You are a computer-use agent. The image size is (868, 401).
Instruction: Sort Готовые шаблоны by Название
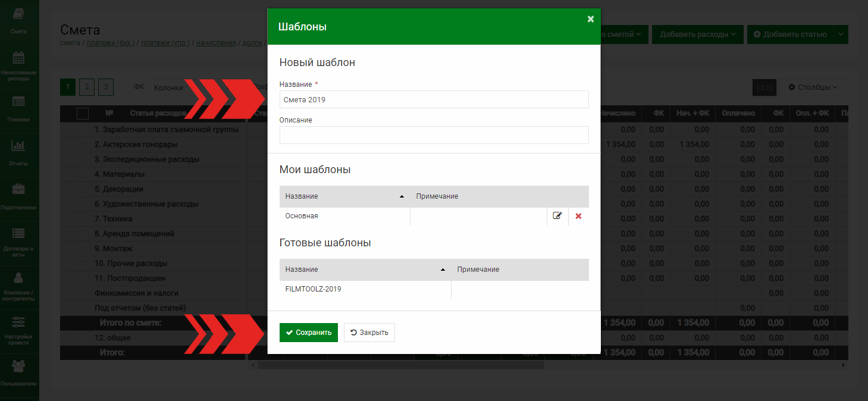365,270
